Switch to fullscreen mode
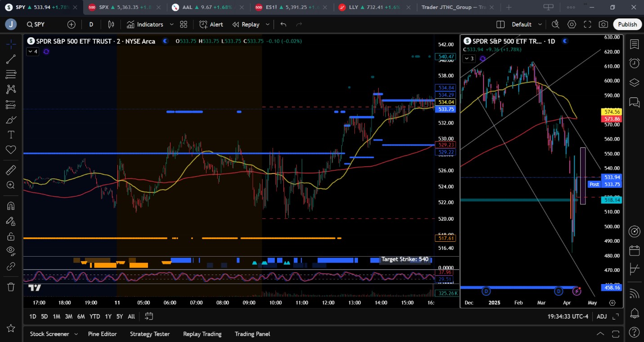Viewport: 644px width, 342px height. [587, 24]
